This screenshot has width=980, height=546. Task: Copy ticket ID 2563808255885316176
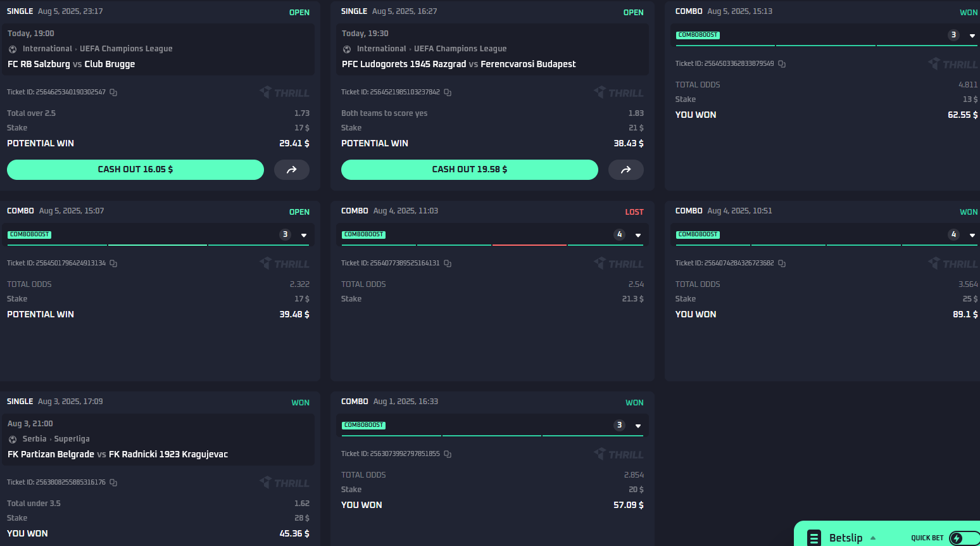click(x=113, y=483)
